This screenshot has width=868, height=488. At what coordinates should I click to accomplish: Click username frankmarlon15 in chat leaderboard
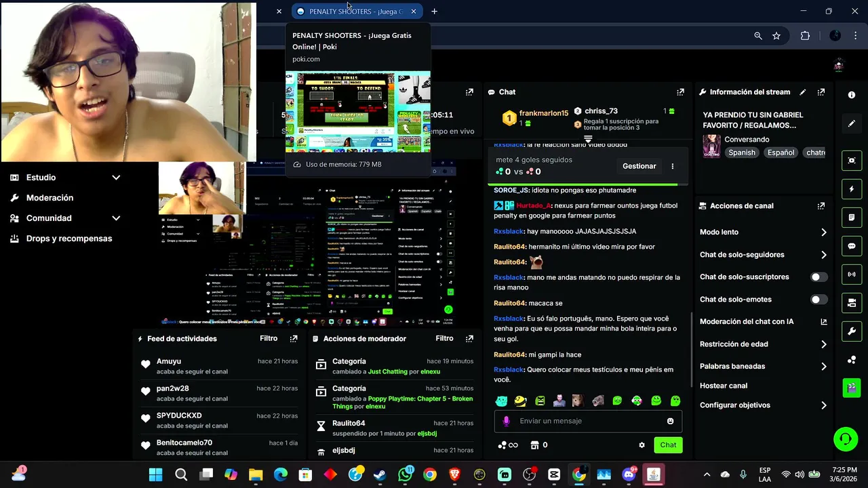click(544, 113)
